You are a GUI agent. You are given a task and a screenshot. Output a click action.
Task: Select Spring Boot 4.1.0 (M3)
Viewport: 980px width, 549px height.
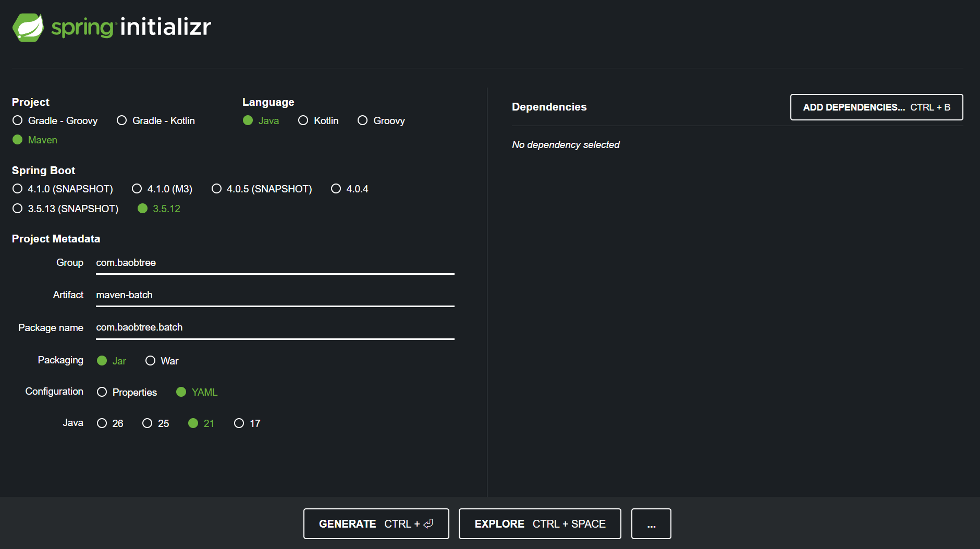coord(162,189)
